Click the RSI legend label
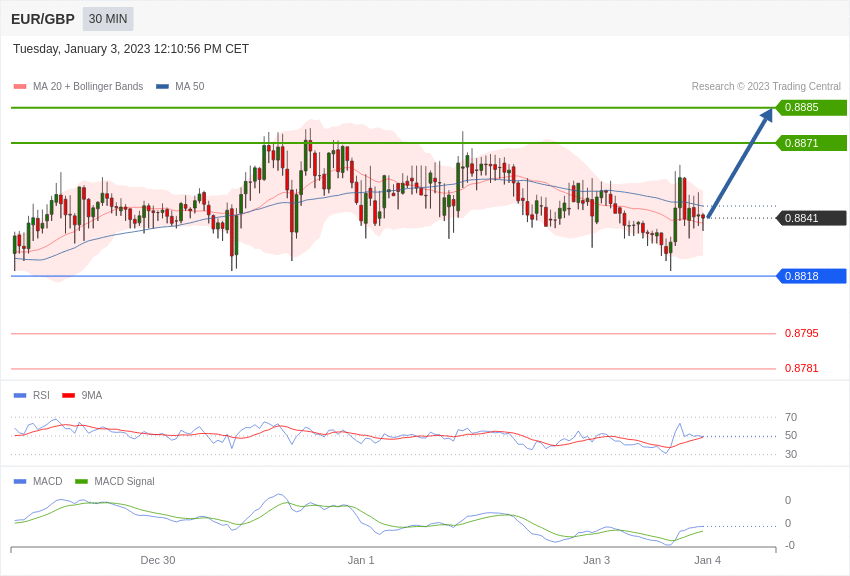This screenshot has width=850, height=576. tap(41, 396)
